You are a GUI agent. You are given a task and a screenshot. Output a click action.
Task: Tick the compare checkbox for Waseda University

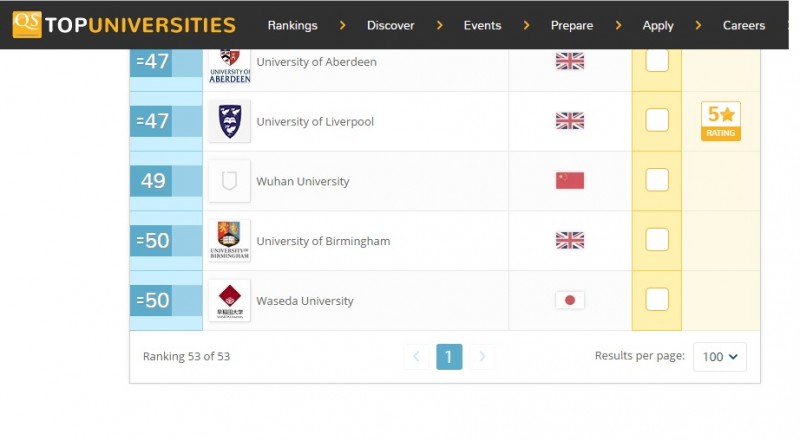657,299
